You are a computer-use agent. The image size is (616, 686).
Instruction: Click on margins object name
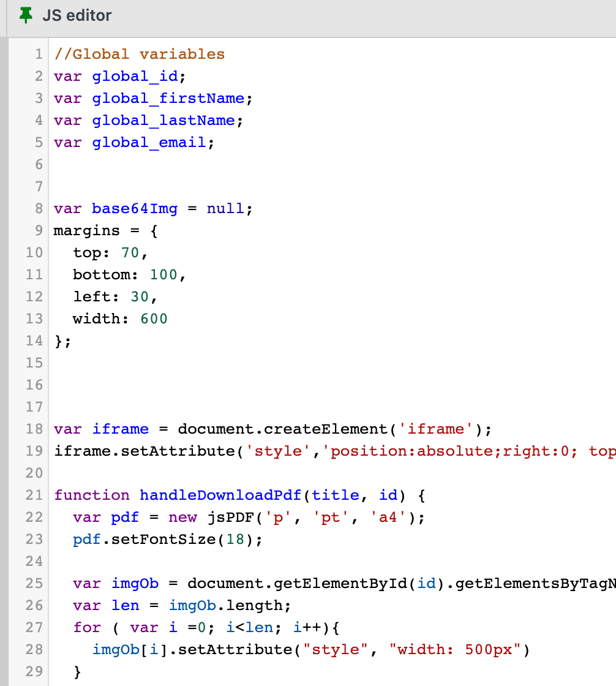86,230
